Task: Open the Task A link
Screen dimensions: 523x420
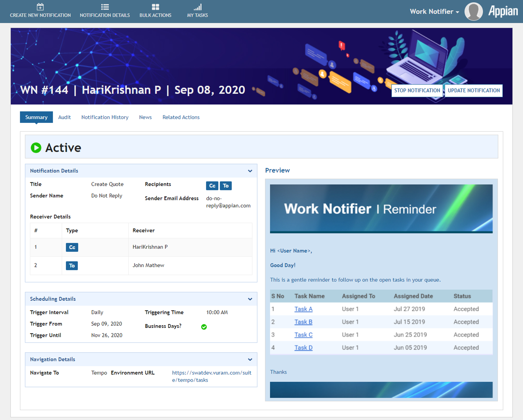Action: click(x=303, y=309)
